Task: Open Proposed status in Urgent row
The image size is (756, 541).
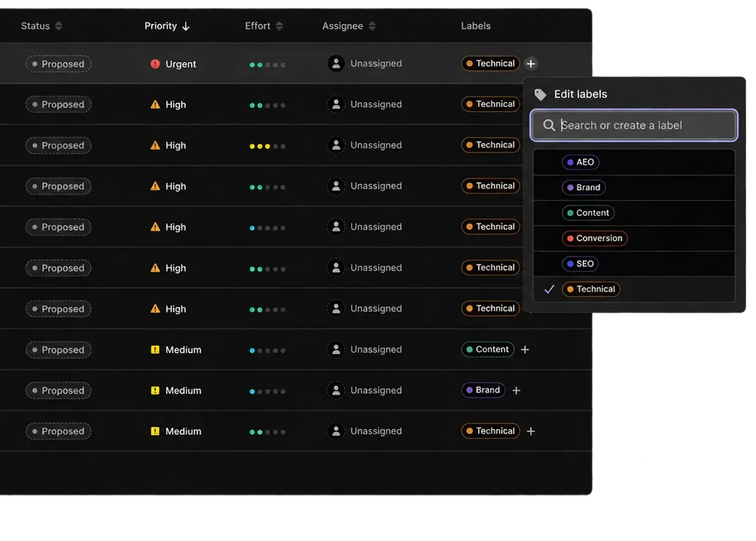Action: pyautogui.click(x=58, y=64)
